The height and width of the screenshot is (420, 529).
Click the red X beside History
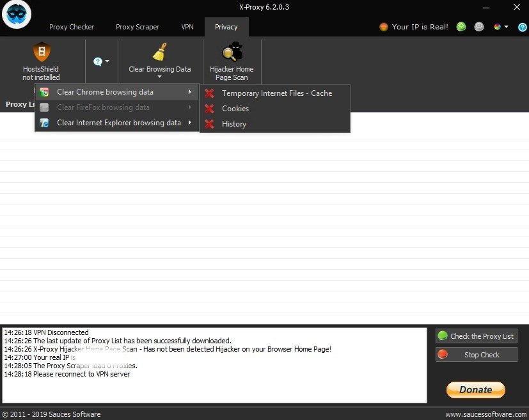coord(209,124)
